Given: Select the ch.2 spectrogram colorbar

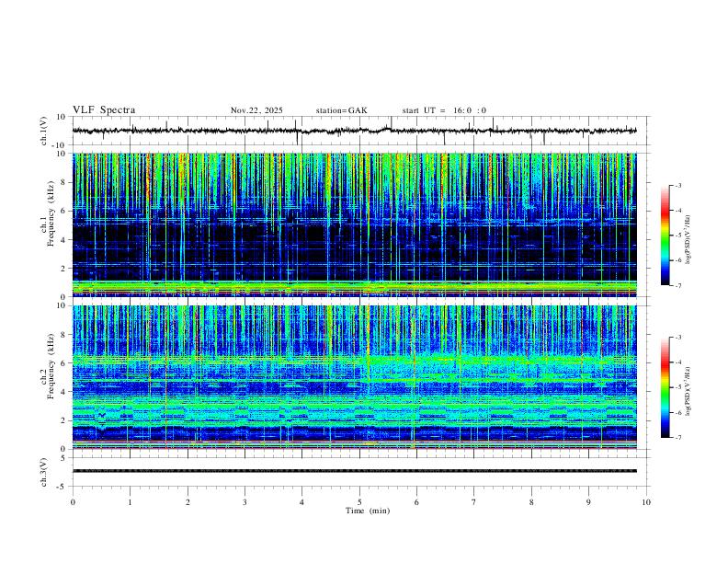Looking at the screenshot, I should tap(665, 387).
